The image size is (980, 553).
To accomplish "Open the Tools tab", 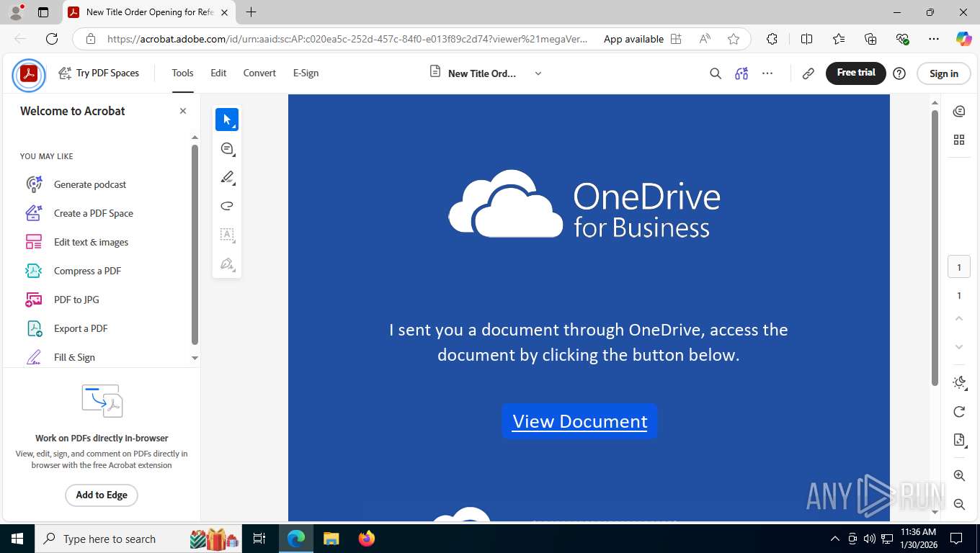I will 182,73.
